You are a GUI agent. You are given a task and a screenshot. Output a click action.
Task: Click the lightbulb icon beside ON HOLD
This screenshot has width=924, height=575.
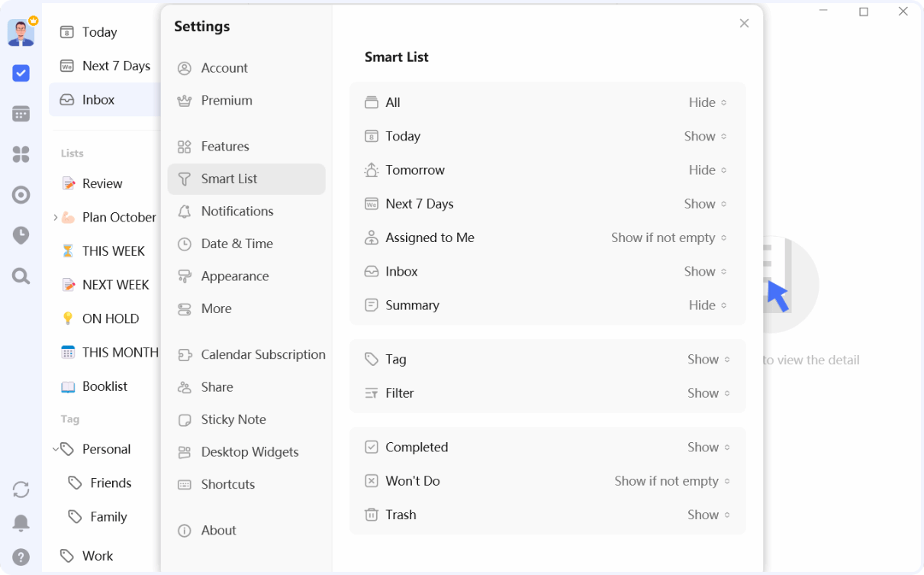68,318
